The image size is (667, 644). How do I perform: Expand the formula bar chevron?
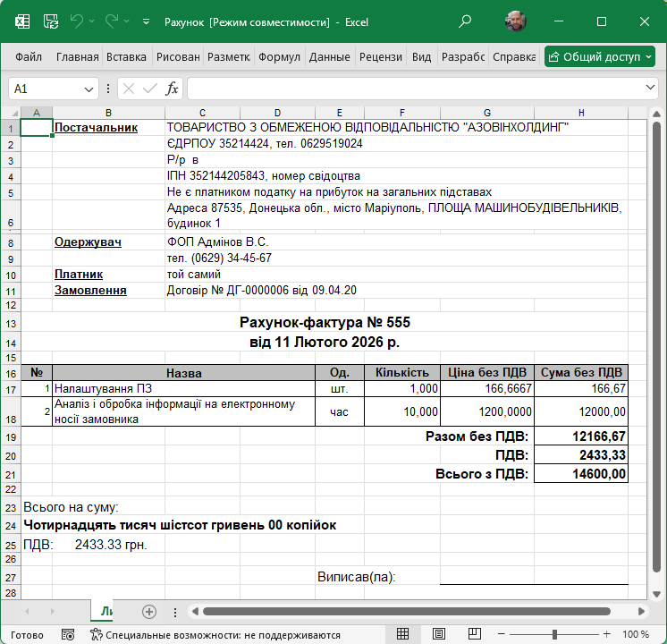click(651, 88)
